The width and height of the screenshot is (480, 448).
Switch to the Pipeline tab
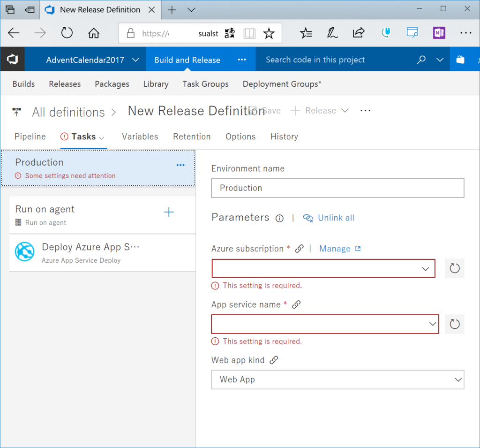click(30, 137)
